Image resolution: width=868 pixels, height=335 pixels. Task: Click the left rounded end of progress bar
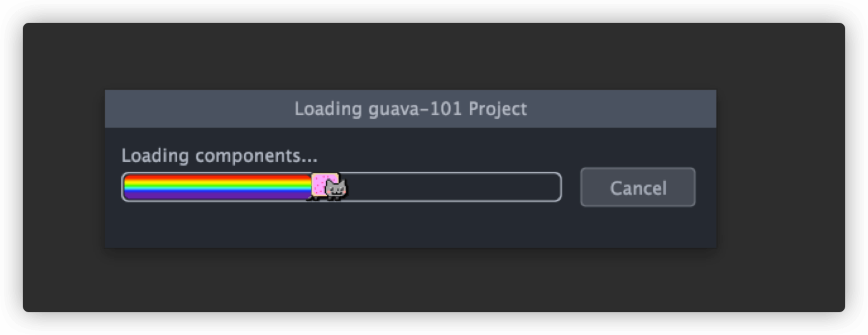point(125,187)
